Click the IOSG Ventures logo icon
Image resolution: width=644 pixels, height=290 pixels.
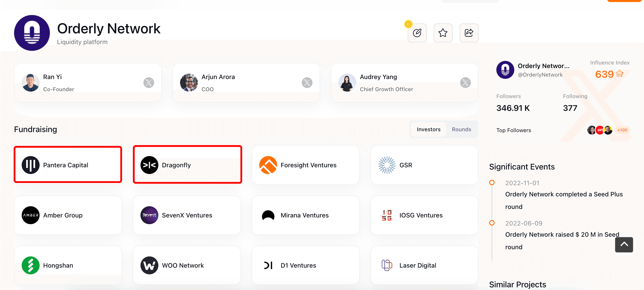387,215
